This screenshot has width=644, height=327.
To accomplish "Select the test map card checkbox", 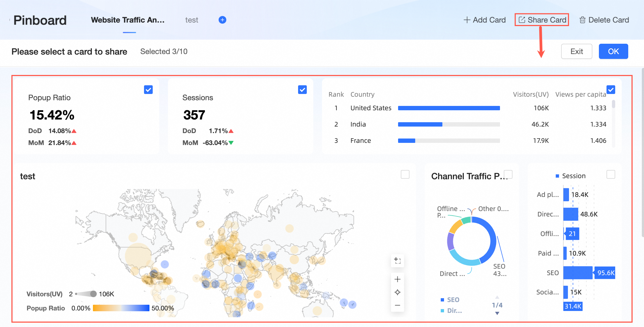I will coord(405,174).
